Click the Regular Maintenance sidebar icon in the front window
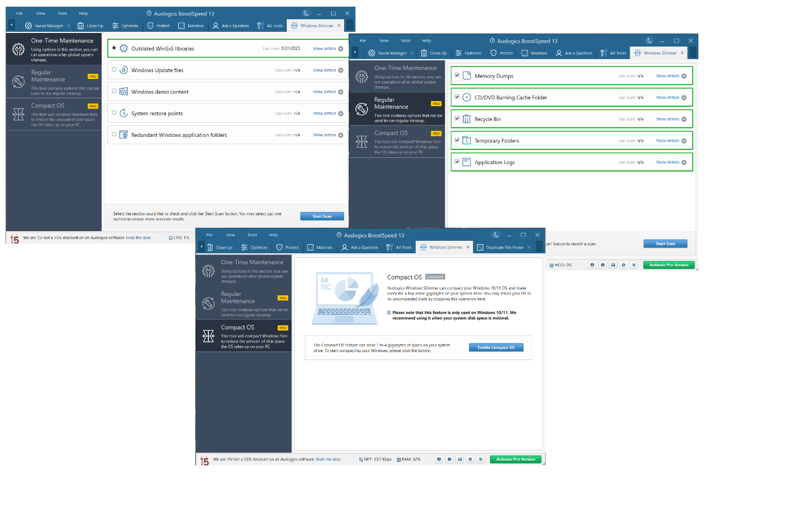The image size is (812, 531). click(x=208, y=303)
